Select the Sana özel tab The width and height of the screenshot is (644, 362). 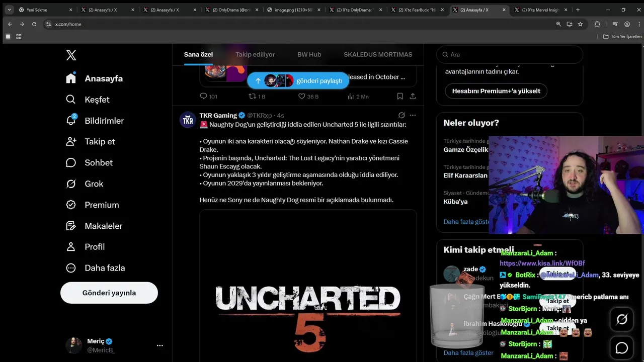[198, 54]
